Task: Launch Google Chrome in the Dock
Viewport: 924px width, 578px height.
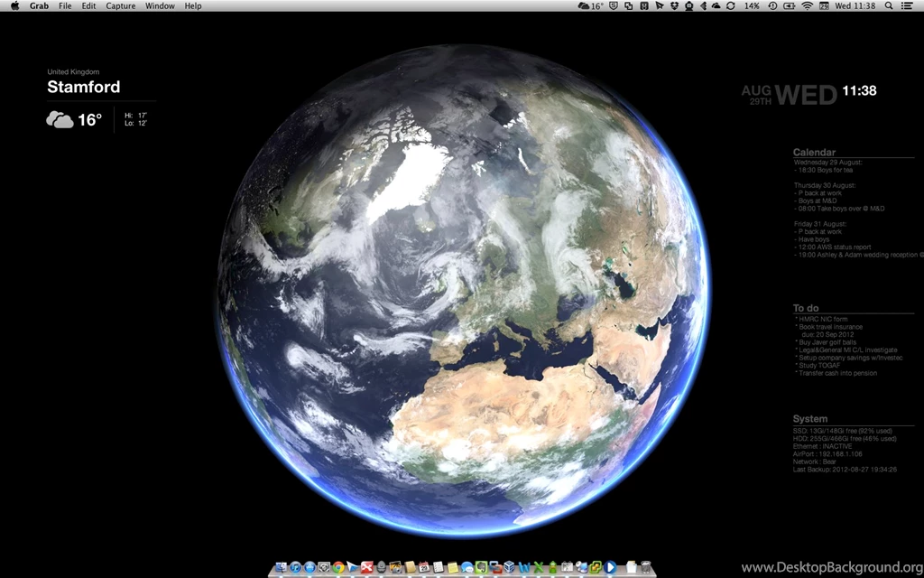Action: point(337,567)
